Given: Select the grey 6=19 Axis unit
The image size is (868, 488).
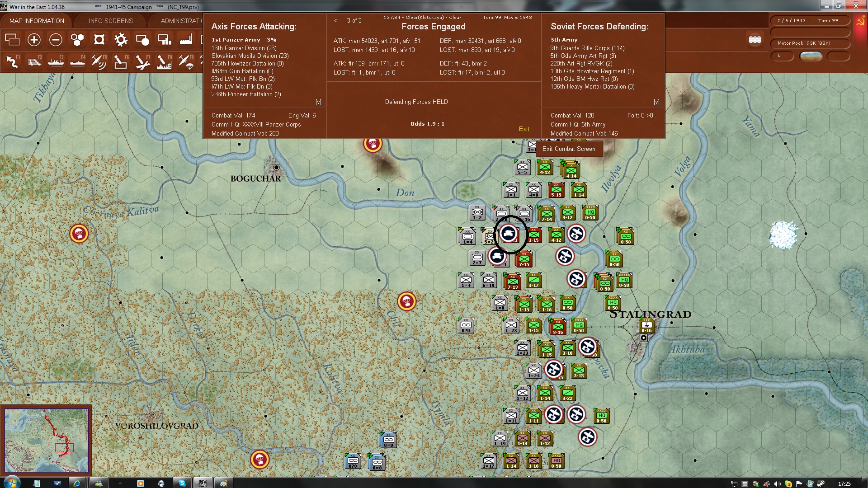Looking at the screenshot, I should click(x=488, y=280).
